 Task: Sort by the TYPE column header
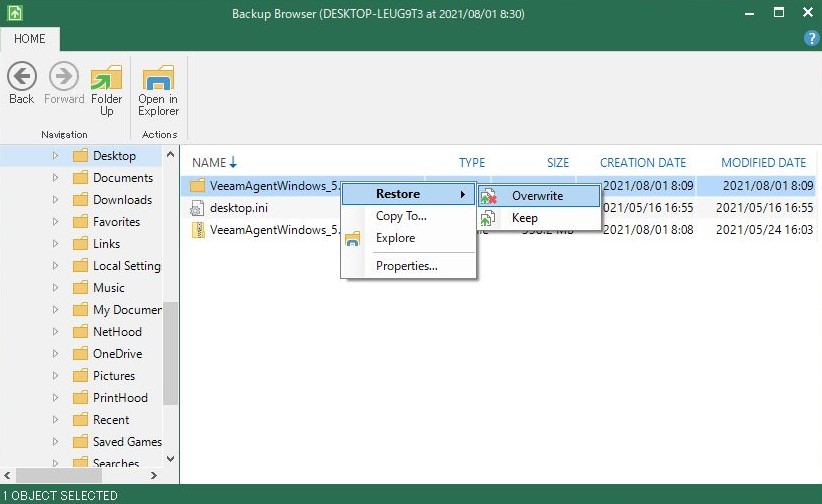(x=472, y=163)
